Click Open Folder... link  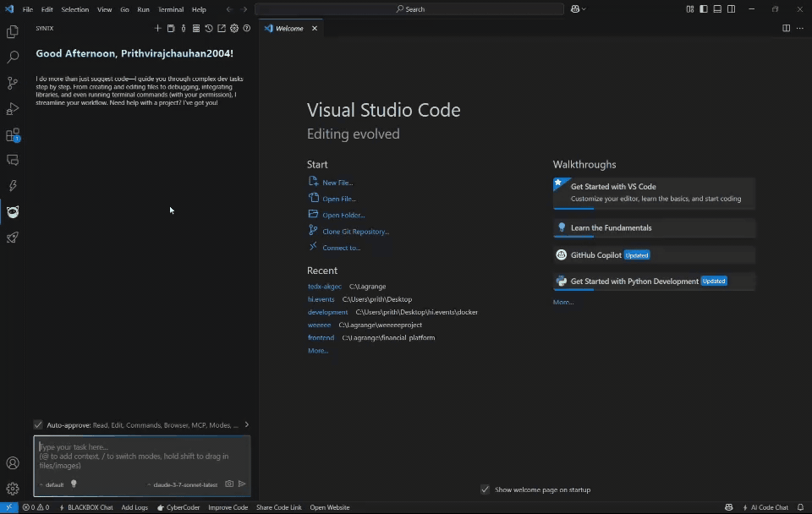343,216
